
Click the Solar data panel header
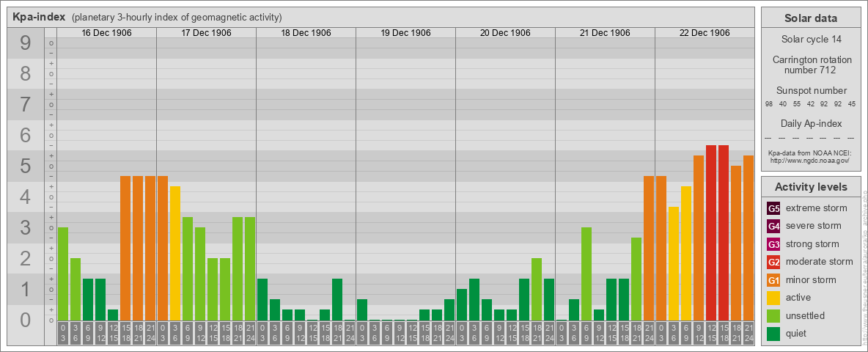(810, 18)
